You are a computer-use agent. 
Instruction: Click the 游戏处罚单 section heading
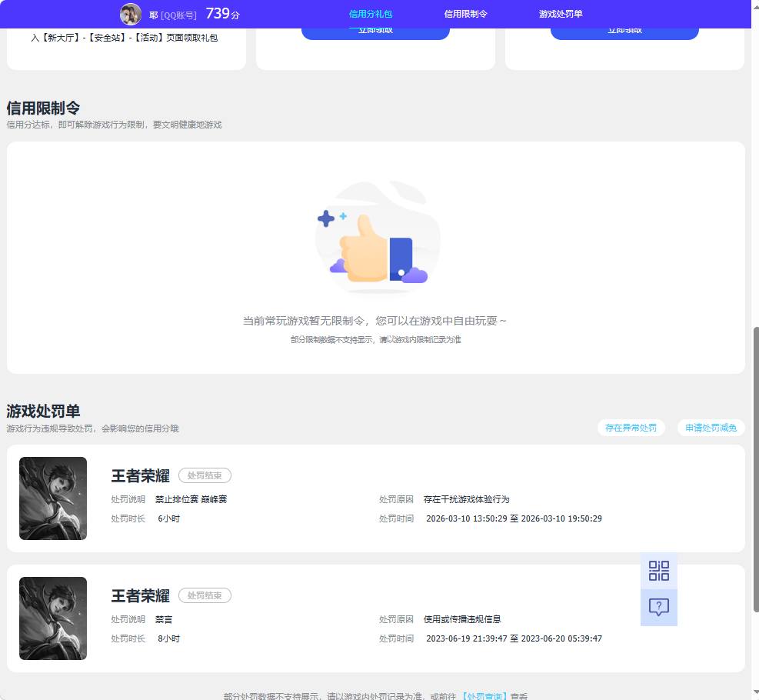pos(43,411)
